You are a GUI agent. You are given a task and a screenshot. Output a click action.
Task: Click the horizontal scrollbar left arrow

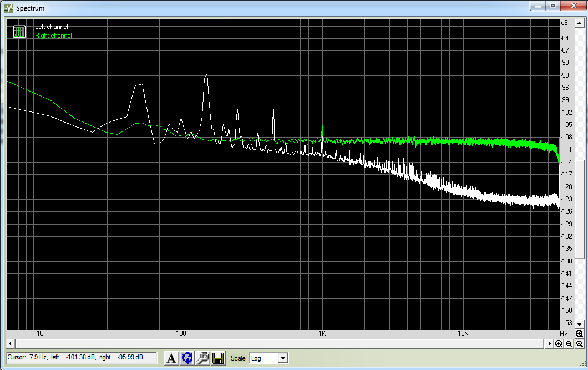(10, 343)
